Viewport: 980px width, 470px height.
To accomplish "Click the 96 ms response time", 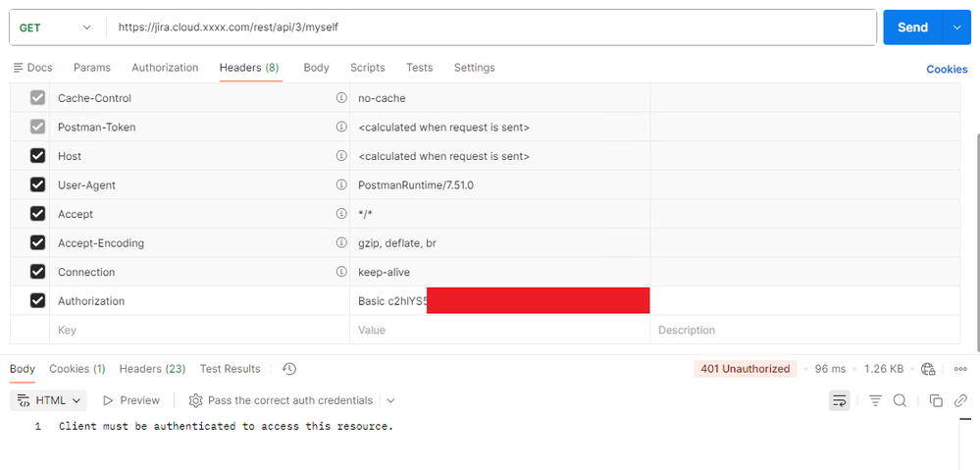I will pos(830,369).
